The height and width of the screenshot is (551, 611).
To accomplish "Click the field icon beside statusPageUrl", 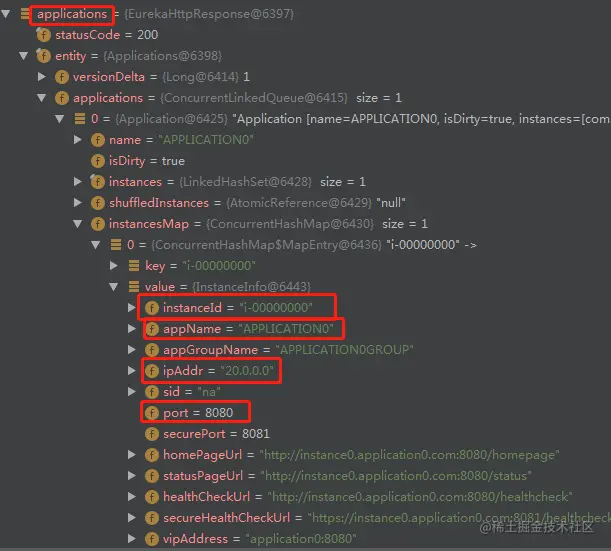I will click(x=152, y=476).
